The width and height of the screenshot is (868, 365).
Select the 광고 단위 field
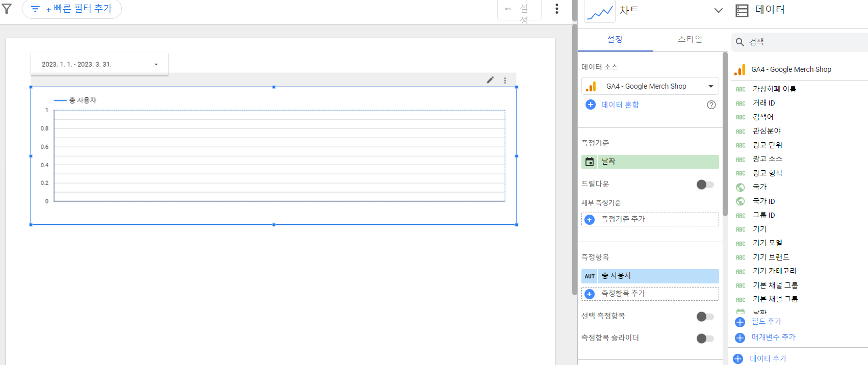point(768,145)
